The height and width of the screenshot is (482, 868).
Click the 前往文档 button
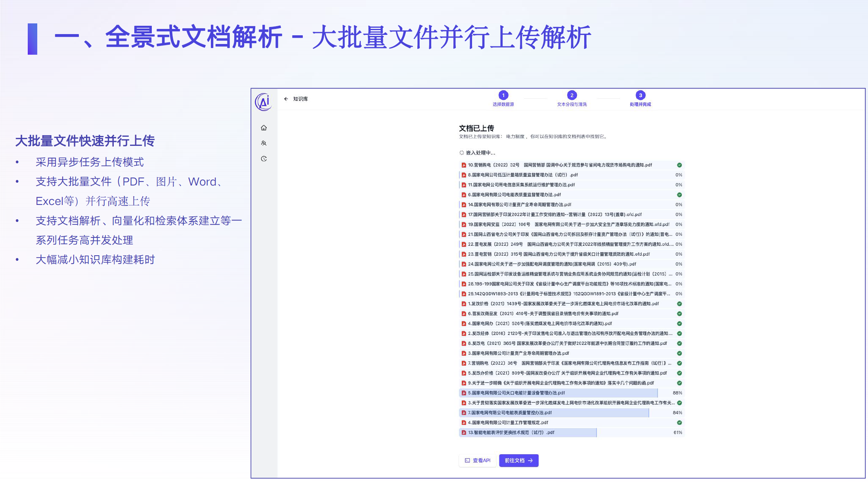[x=518, y=460]
